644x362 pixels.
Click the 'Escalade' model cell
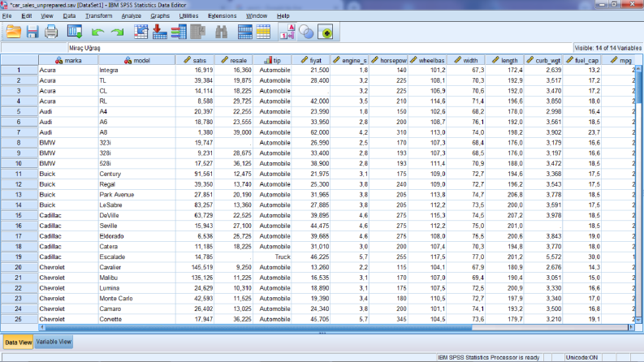point(136,257)
